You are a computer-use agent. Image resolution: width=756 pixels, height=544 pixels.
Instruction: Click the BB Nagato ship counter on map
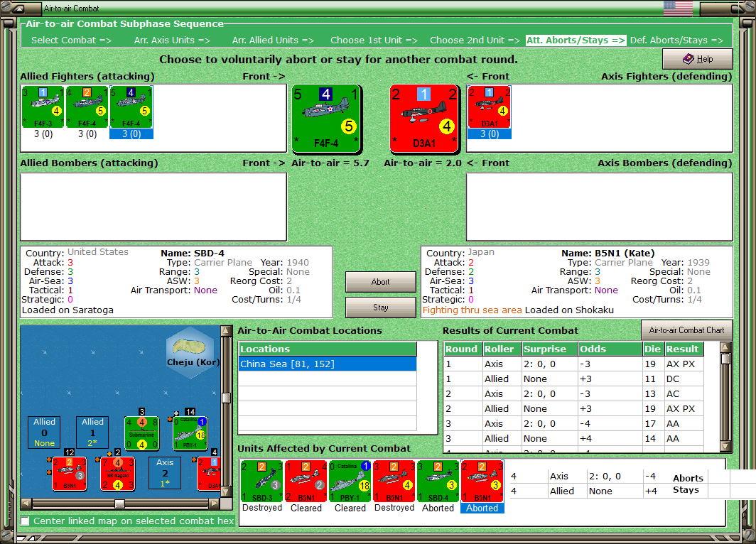click(118, 474)
